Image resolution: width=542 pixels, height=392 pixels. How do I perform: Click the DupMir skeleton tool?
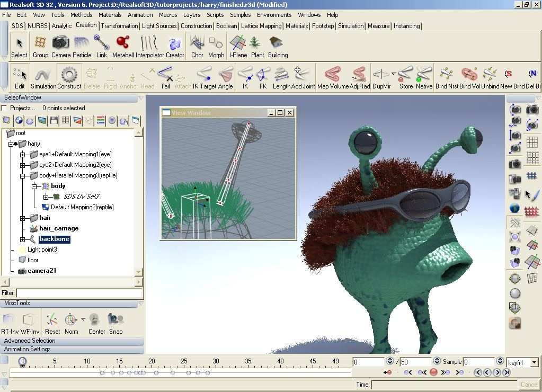point(380,74)
